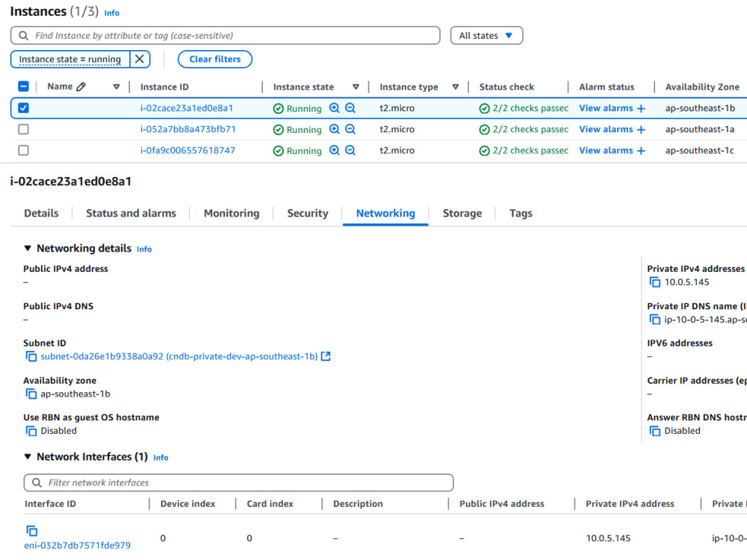Click View alarms for ap-southeast-1c instance
The height and width of the screenshot is (560, 747).
coord(606,151)
